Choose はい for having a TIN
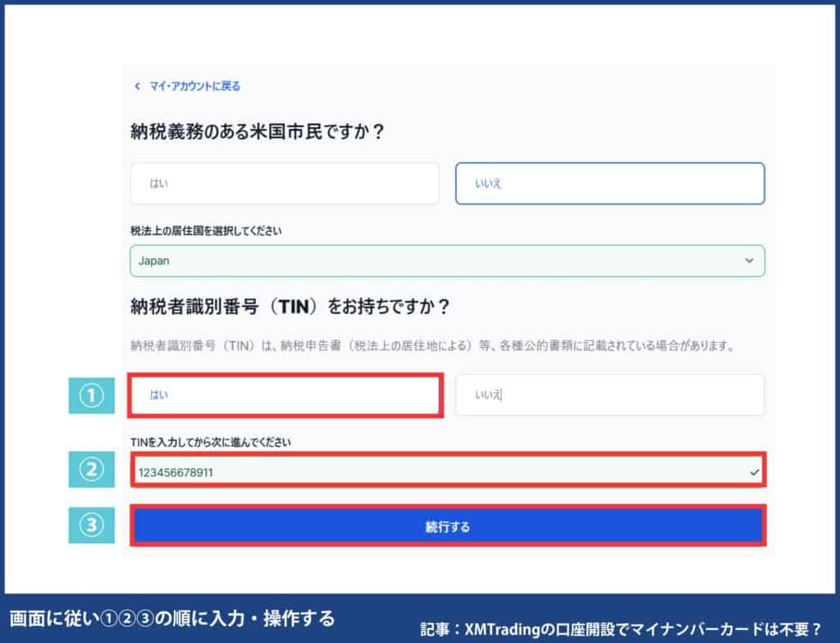 click(x=285, y=395)
